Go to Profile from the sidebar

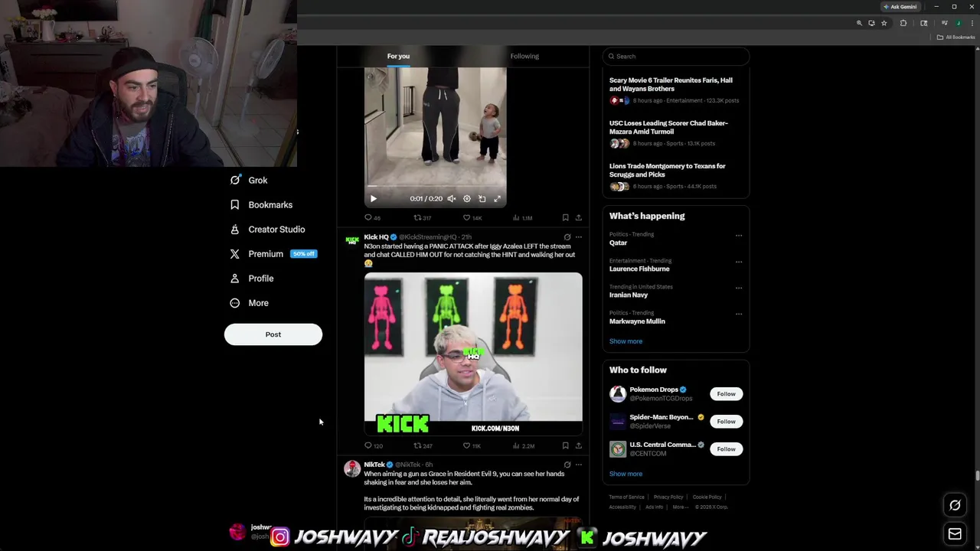click(252, 279)
